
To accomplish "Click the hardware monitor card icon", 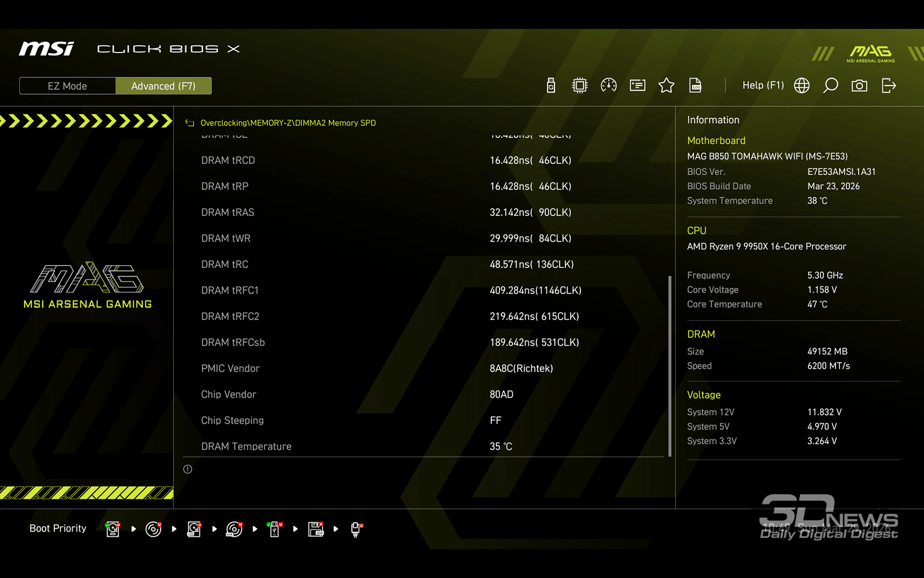I will coord(638,86).
